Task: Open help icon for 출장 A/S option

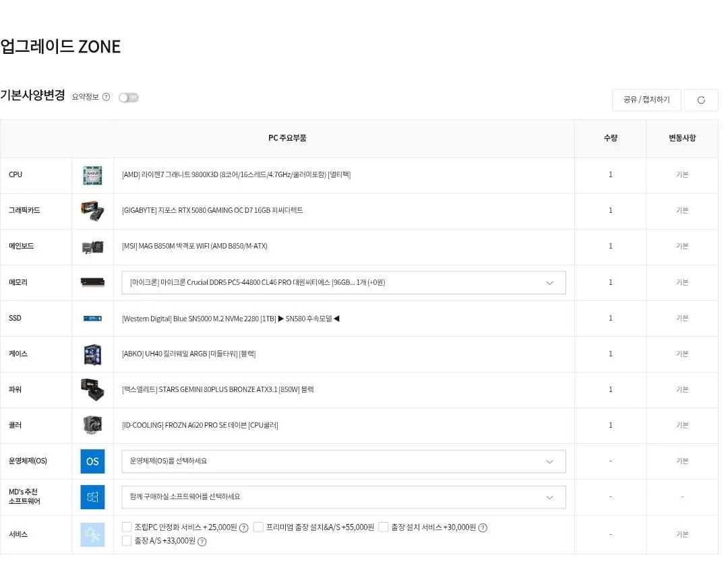Action: [202, 542]
